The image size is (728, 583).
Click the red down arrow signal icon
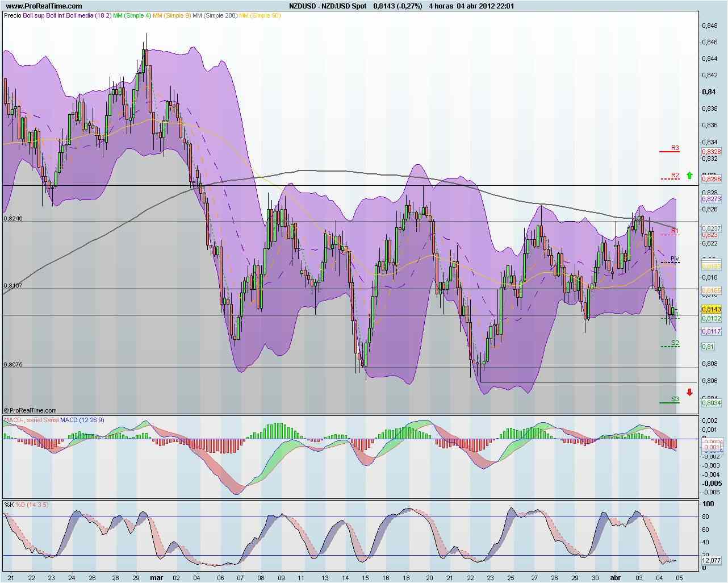tap(689, 392)
